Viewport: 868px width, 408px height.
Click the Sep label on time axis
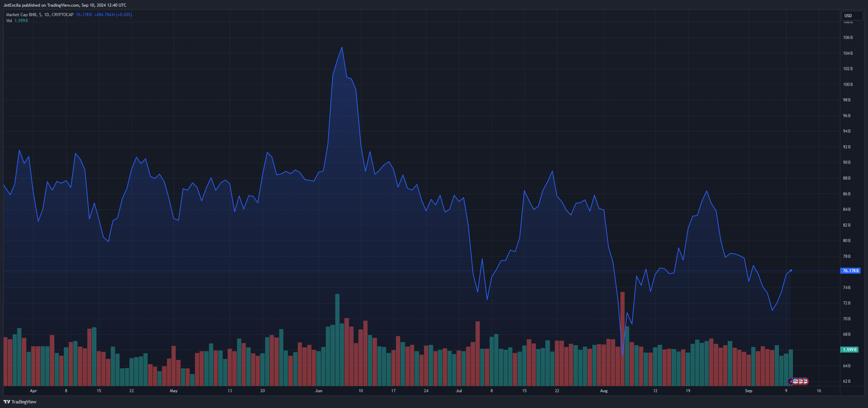click(748, 391)
